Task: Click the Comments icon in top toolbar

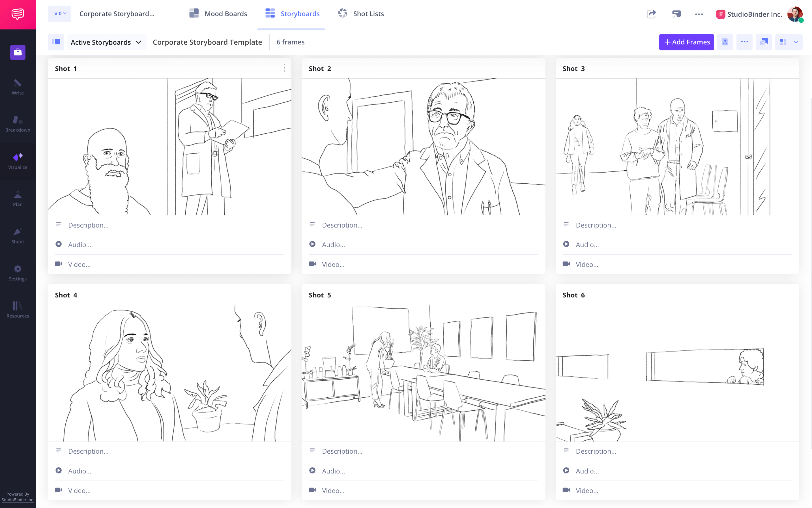Action: coord(676,14)
